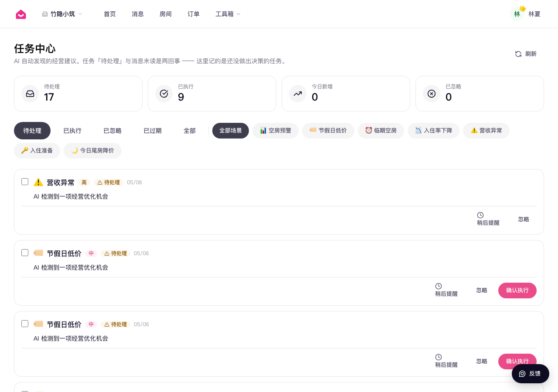
Task: Open 消息 in the navigation
Action: (138, 14)
